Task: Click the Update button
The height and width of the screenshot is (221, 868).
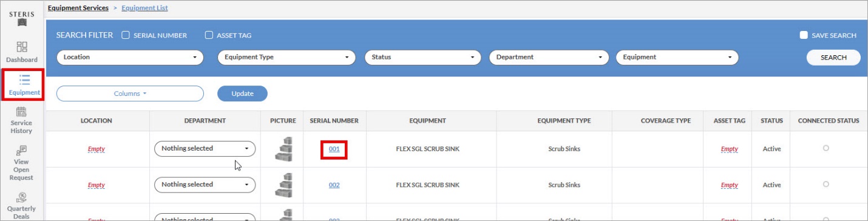Action: [242, 93]
